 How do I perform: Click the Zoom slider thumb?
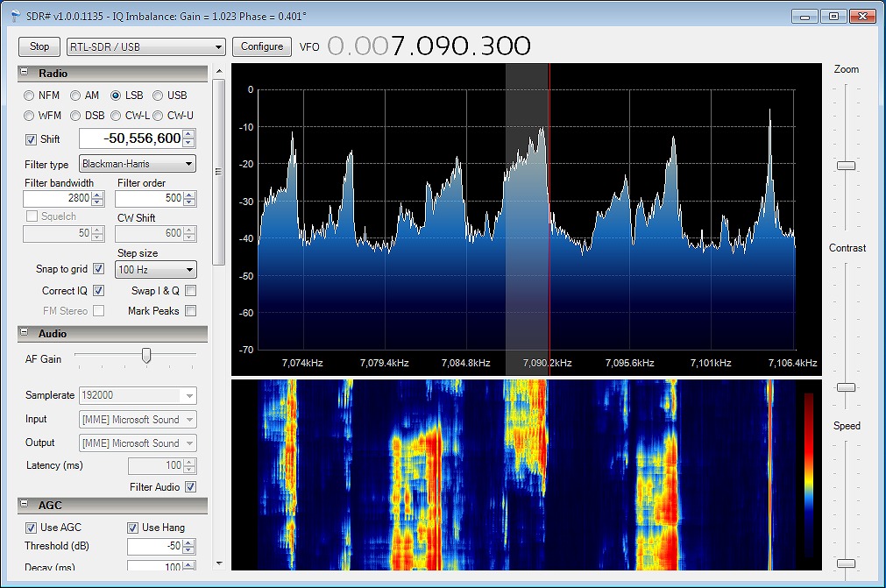(846, 165)
